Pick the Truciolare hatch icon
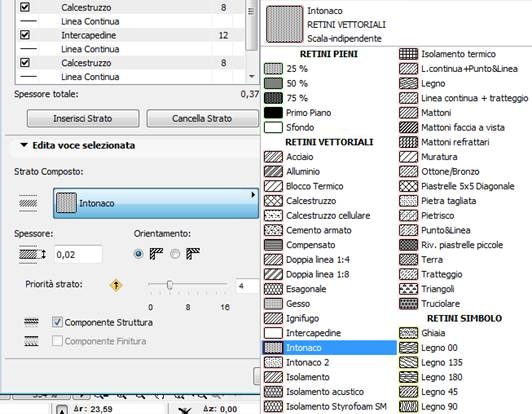Viewport: 532px width, 414px height. [408, 304]
